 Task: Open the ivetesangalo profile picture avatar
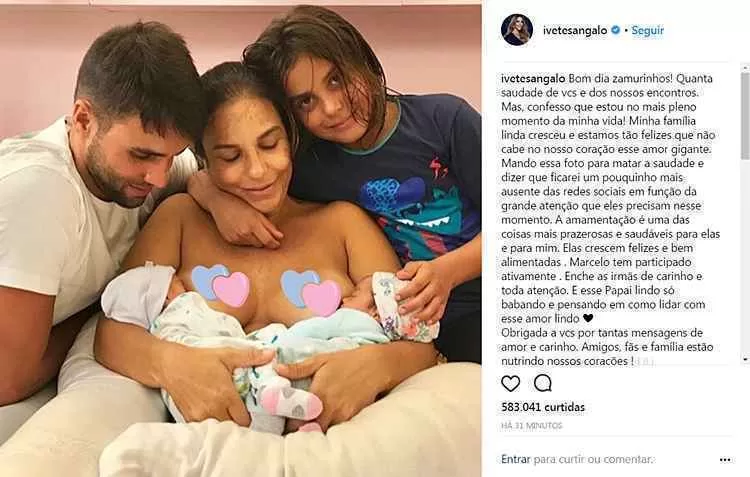click(x=517, y=30)
